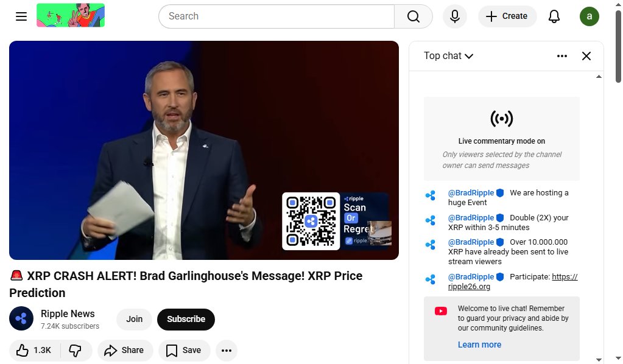This screenshot has height=364, width=623.
Task: Click the video player
Action: tap(204, 150)
